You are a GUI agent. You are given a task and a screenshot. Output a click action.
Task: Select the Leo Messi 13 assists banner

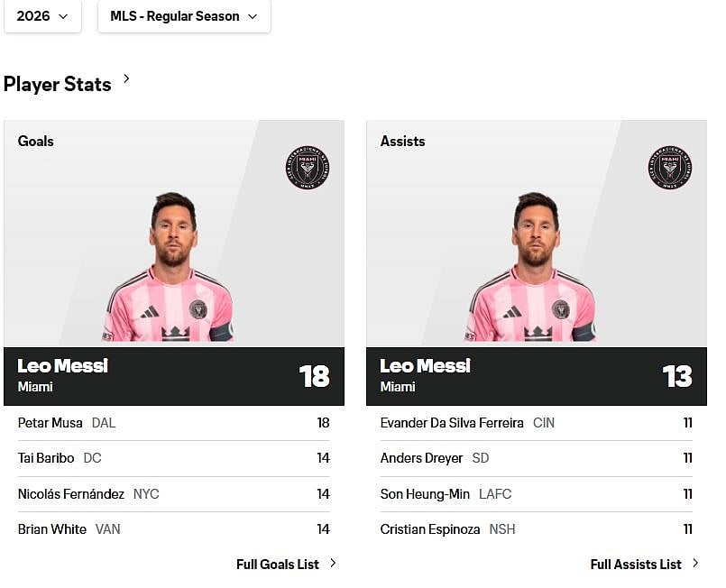(537, 376)
